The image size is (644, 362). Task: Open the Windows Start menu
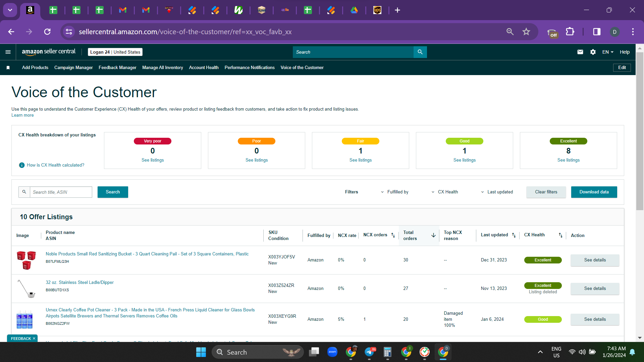tap(201, 352)
